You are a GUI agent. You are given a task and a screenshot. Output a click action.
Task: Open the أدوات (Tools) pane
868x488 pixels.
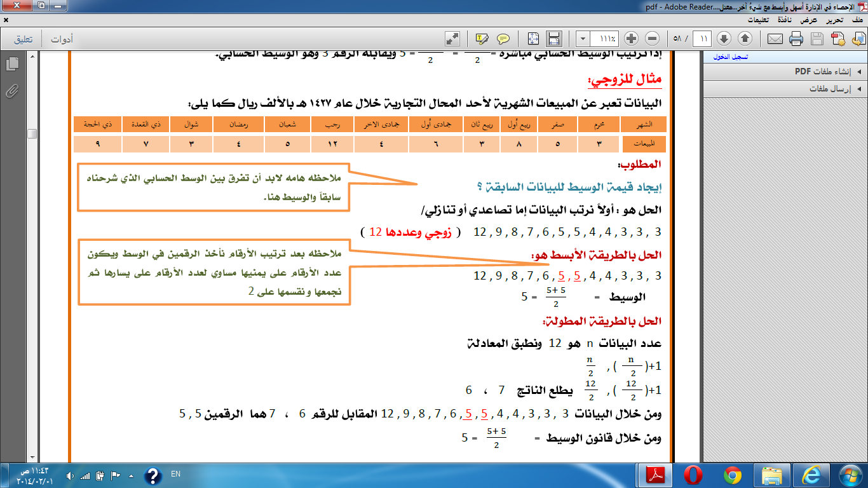(62, 39)
